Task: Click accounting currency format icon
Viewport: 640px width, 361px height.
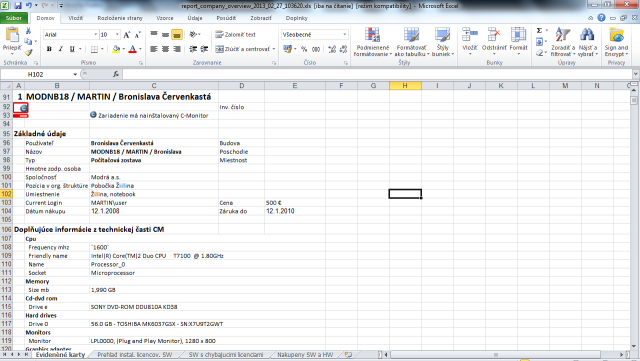Action: 287,49
